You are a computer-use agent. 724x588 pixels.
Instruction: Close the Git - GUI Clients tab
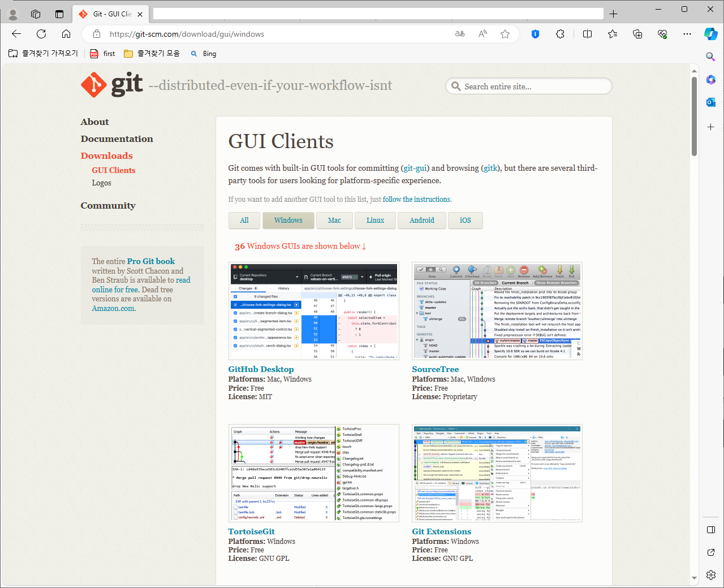(140, 14)
